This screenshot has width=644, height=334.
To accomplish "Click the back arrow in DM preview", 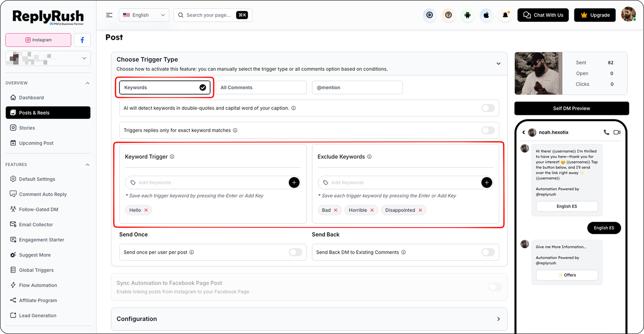I will [x=523, y=132].
